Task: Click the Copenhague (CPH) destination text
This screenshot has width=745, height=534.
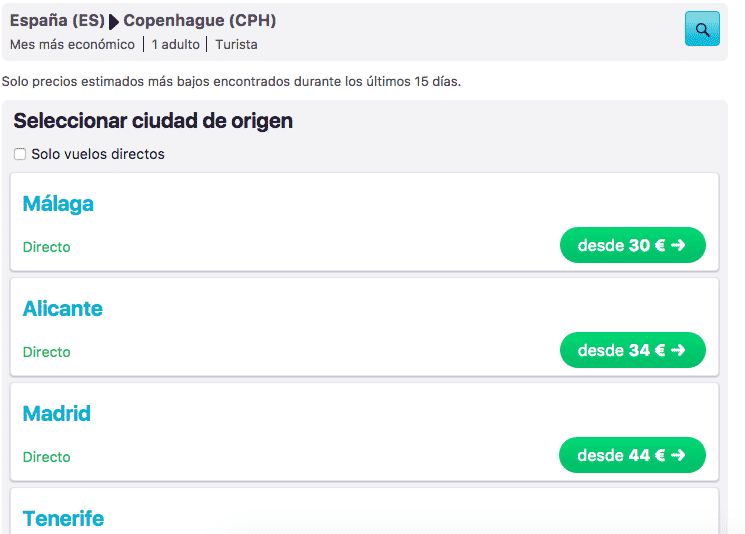Action: (x=200, y=20)
